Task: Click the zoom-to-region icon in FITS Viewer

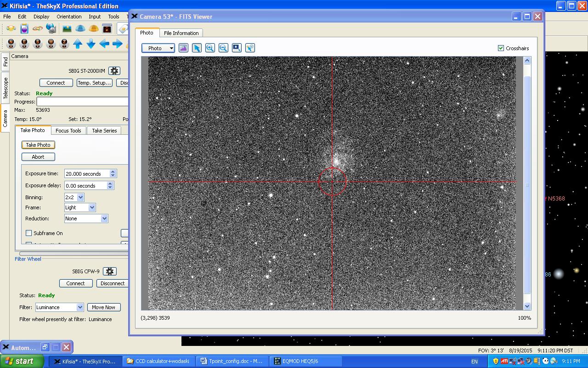Action: tap(237, 48)
